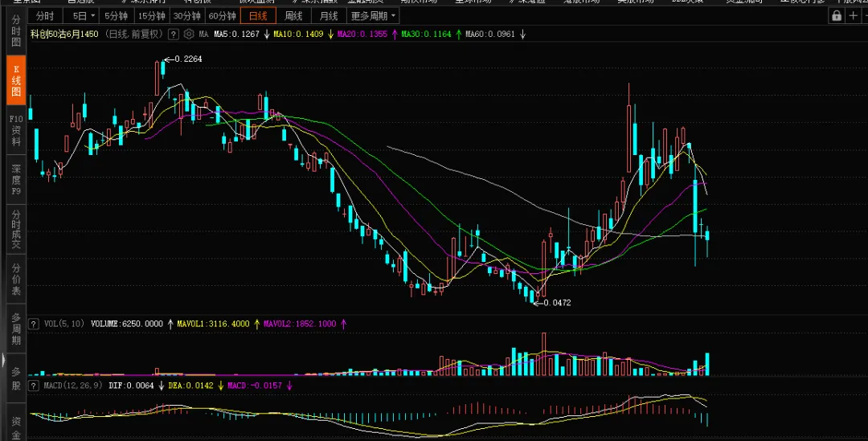Click the green MA30:0.1164 value
The height and width of the screenshot is (441, 868).
pos(426,35)
